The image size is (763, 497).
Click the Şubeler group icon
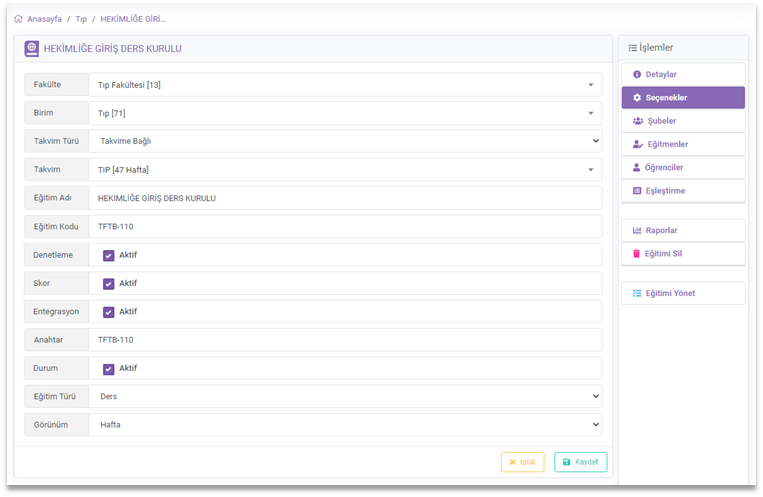637,121
